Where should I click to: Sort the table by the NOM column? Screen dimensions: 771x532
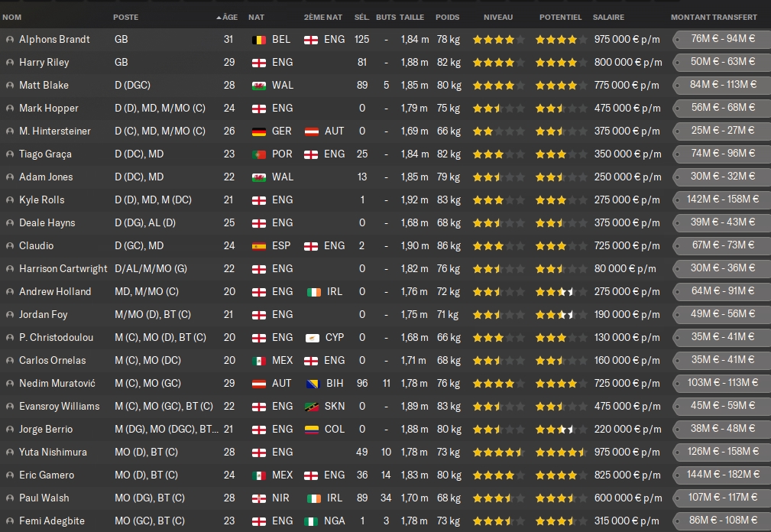pos(11,18)
